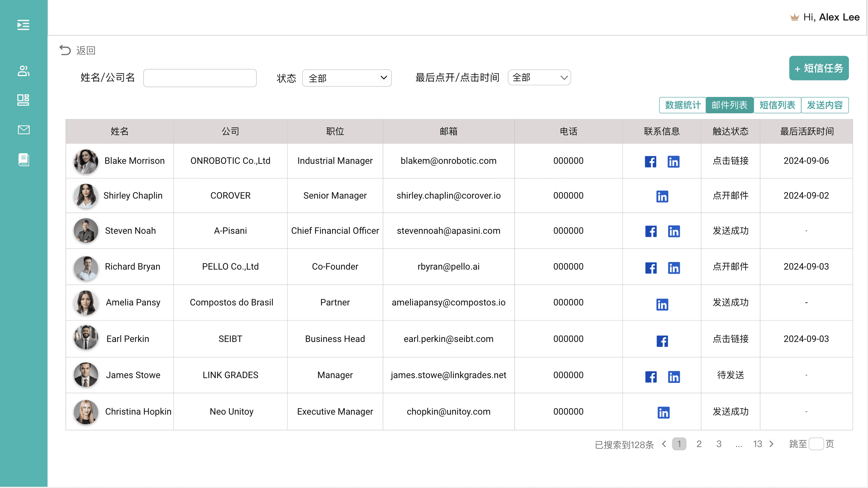Image resolution: width=868 pixels, height=488 pixels.
Task: Click email stevennoah@apasini.com
Action: [x=448, y=231]
